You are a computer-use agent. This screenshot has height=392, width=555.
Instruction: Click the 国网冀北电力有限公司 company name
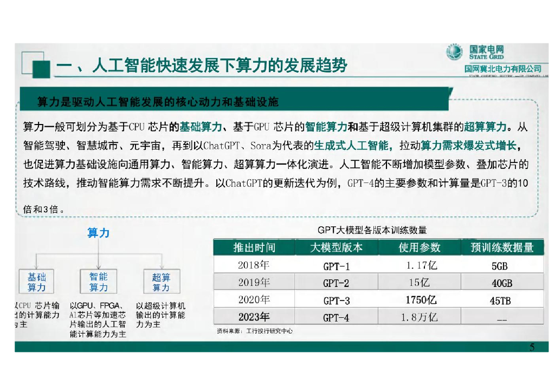pyautogui.click(x=503, y=69)
